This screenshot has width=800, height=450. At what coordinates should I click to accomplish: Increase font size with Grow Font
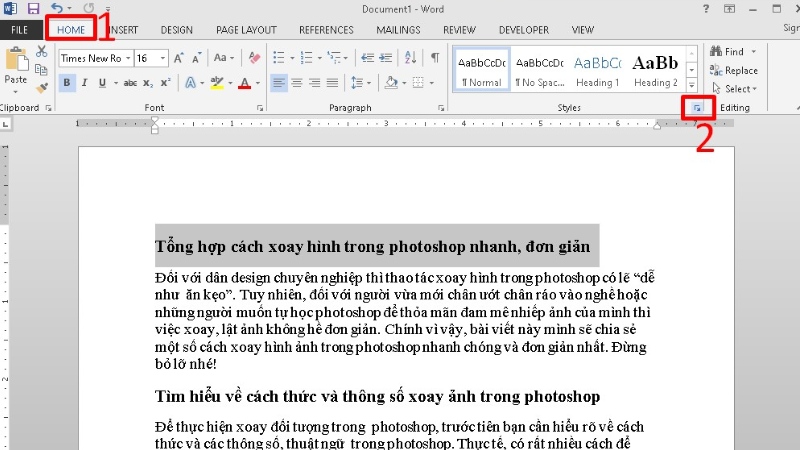179,58
